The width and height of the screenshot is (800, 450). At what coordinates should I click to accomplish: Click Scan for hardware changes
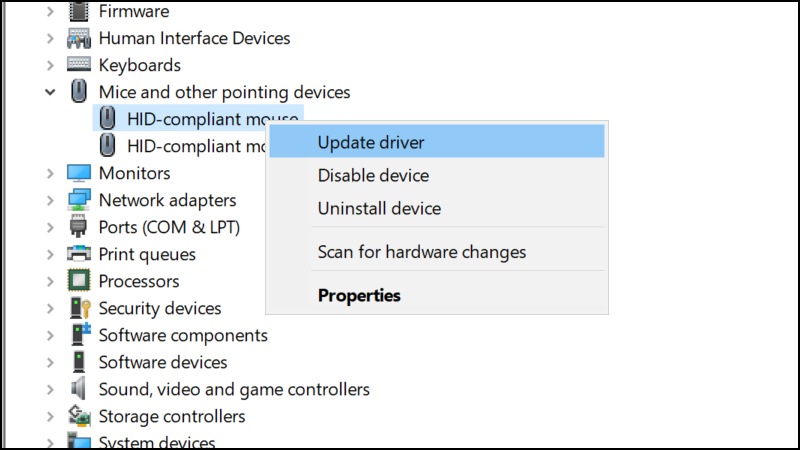(421, 252)
